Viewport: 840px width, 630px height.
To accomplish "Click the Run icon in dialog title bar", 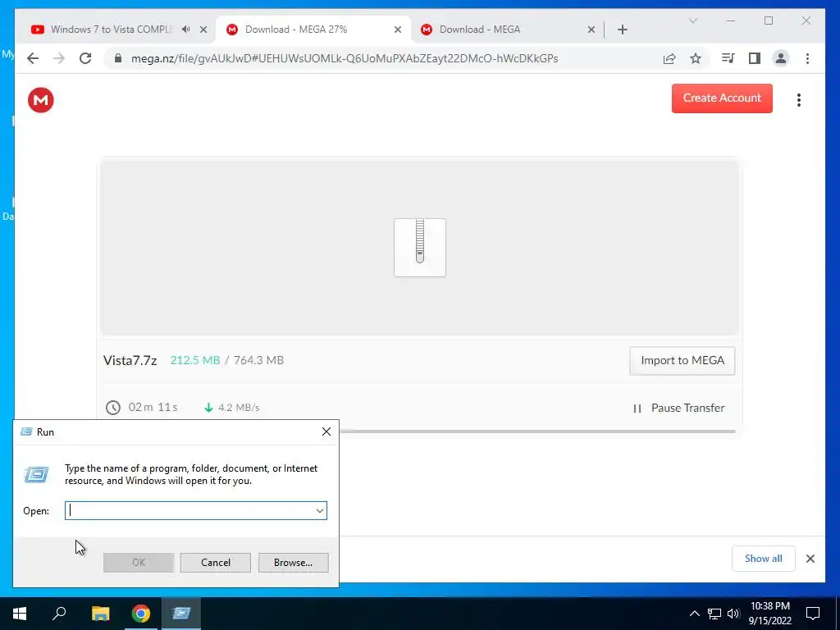I will [25, 431].
